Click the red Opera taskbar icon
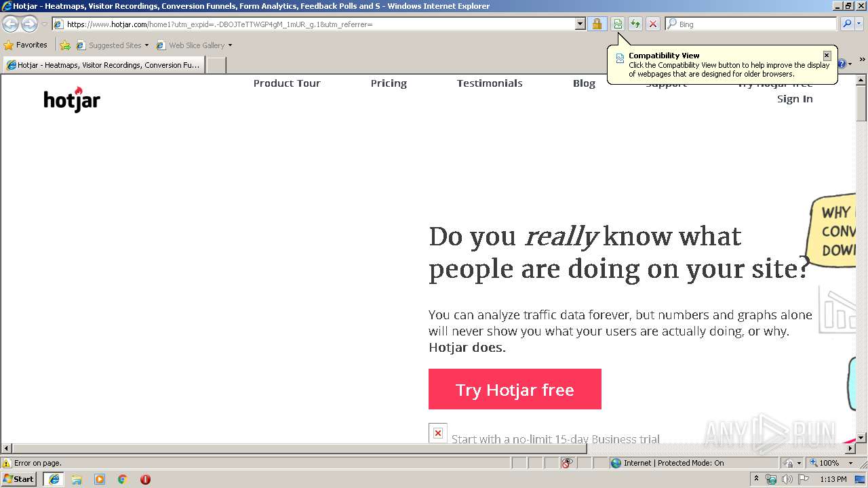Screen dimensions: 868x488 [145, 479]
